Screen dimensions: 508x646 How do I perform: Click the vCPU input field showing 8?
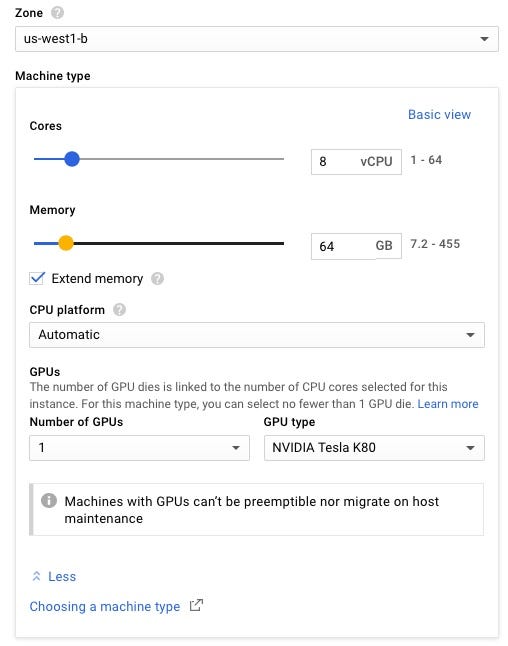pos(356,162)
